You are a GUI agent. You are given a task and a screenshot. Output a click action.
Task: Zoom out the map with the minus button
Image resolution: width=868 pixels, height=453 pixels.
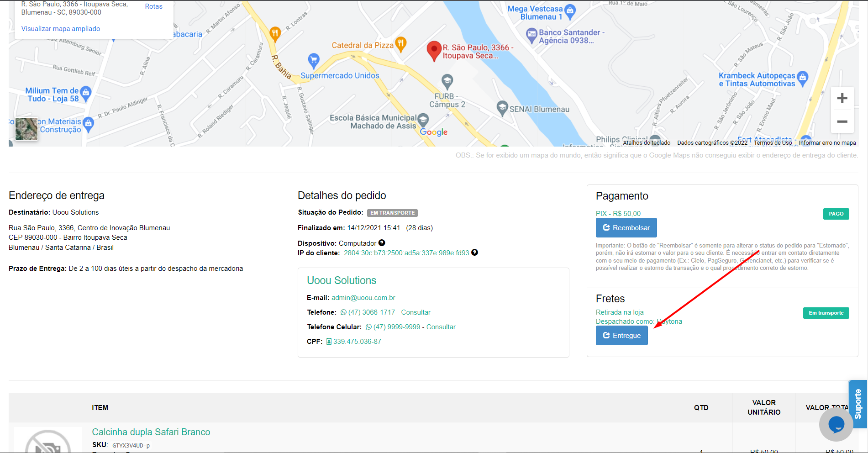[842, 121]
